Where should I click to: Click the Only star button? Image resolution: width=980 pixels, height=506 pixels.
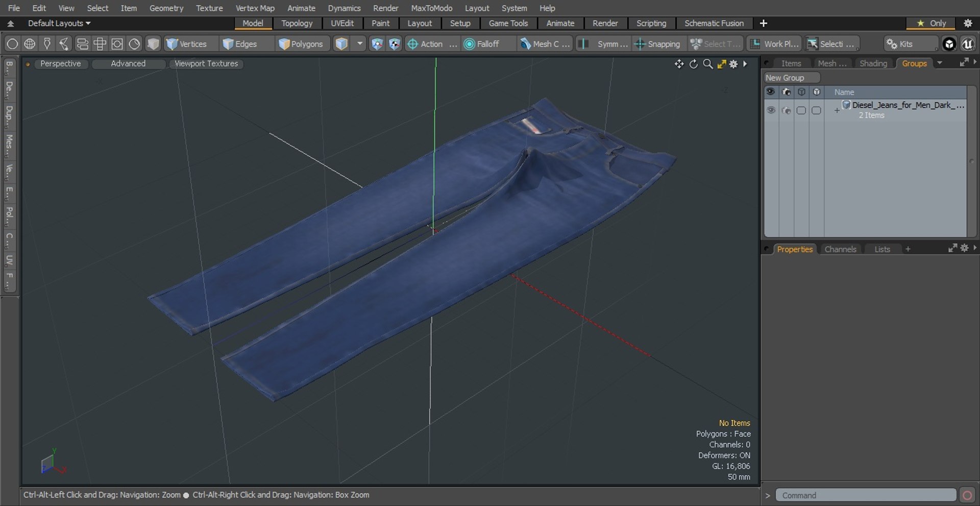[x=931, y=23]
